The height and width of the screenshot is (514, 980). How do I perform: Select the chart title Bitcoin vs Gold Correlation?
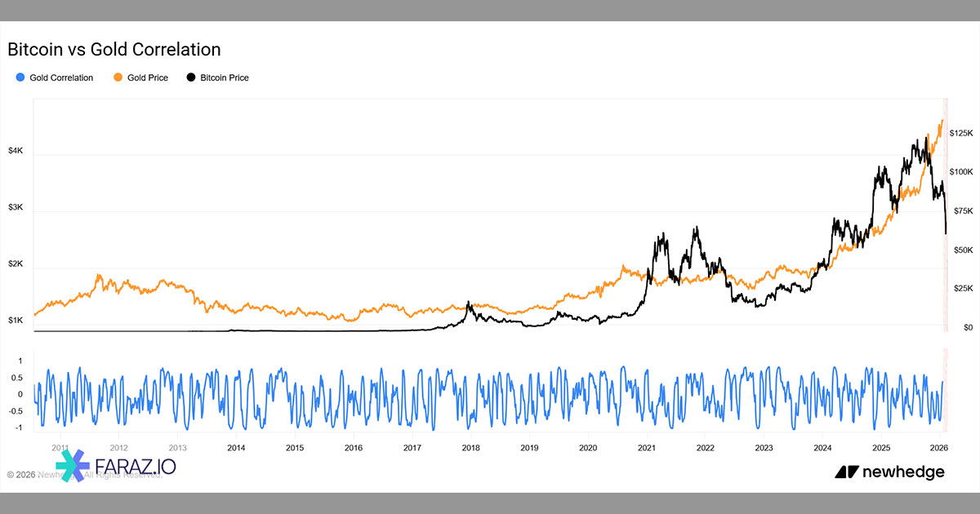pyautogui.click(x=114, y=49)
